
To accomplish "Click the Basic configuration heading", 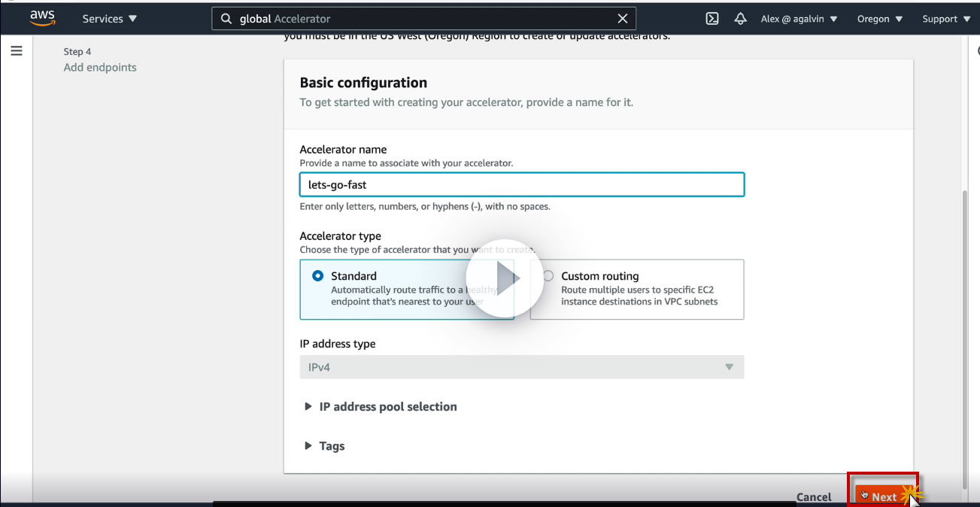I will 363,83.
